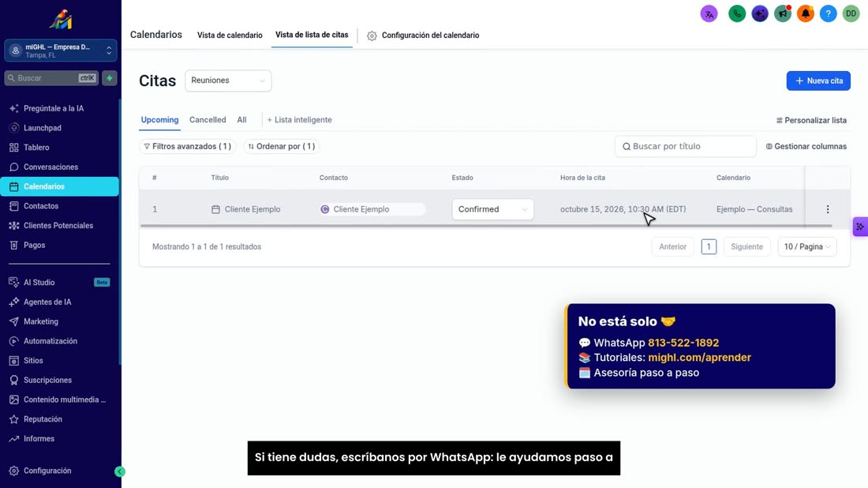Click the calendar settings gear icon
The height and width of the screenshot is (488, 868).
point(372,36)
